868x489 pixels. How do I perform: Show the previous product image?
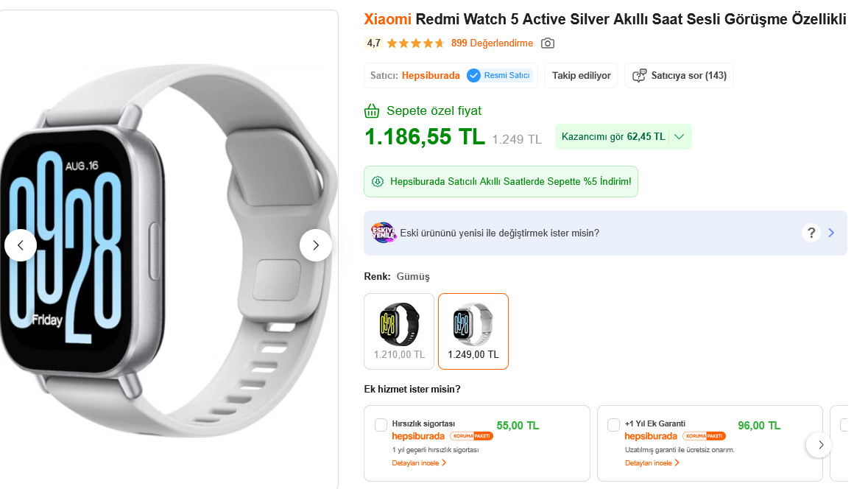(21, 245)
